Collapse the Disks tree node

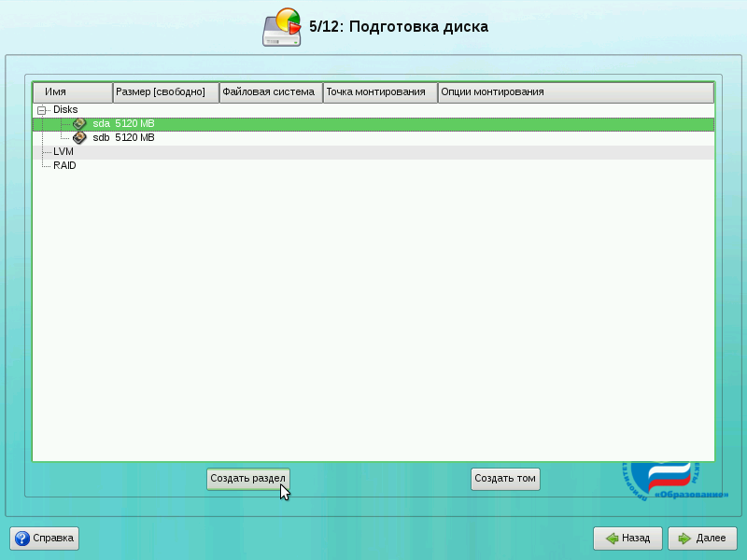pyautogui.click(x=41, y=110)
